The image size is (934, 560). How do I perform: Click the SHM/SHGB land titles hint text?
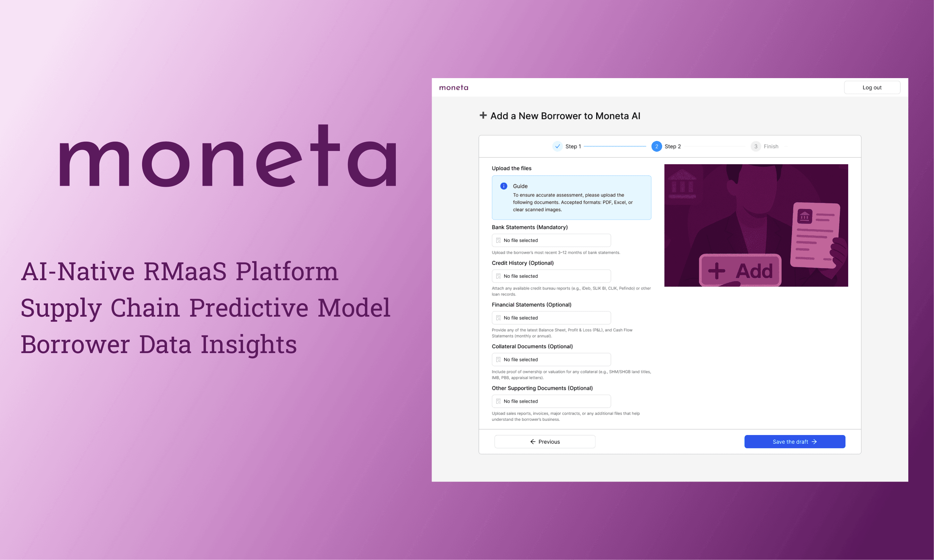571,375
